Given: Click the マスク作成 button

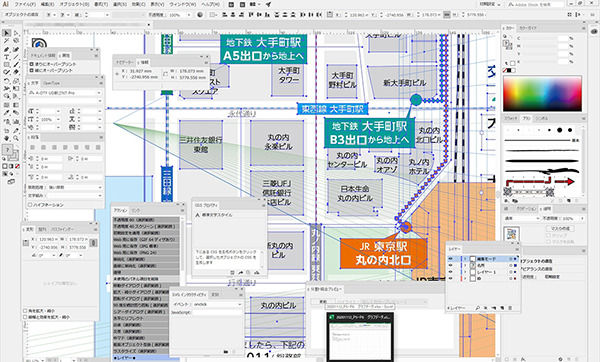Looking at the screenshot, I should pos(560,228).
